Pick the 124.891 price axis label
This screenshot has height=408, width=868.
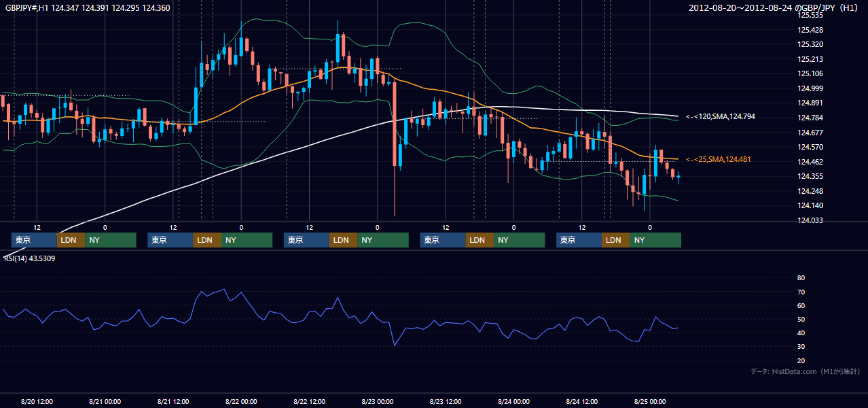(810, 103)
